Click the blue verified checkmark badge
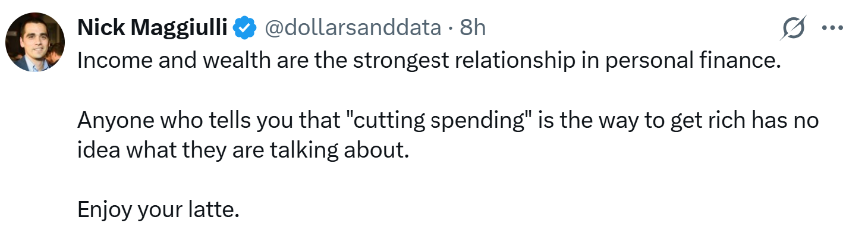The width and height of the screenshot is (868, 226). [244, 28]
